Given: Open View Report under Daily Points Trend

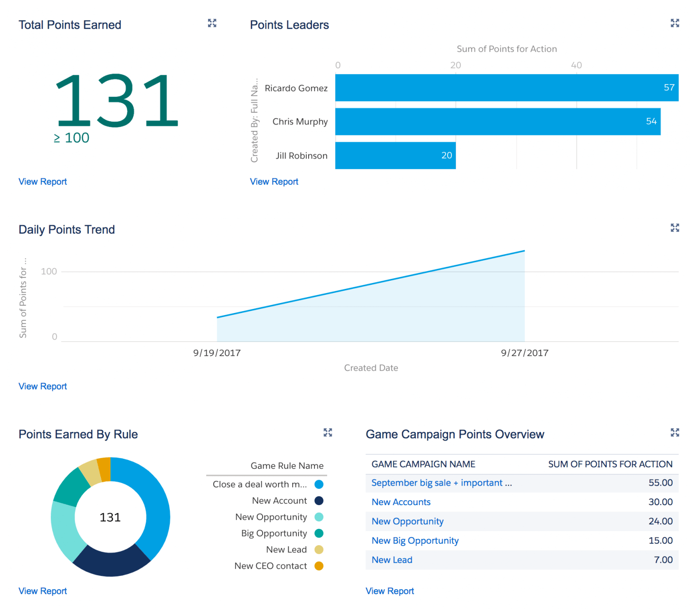Looking at the screenshot, I should [42, 386].
